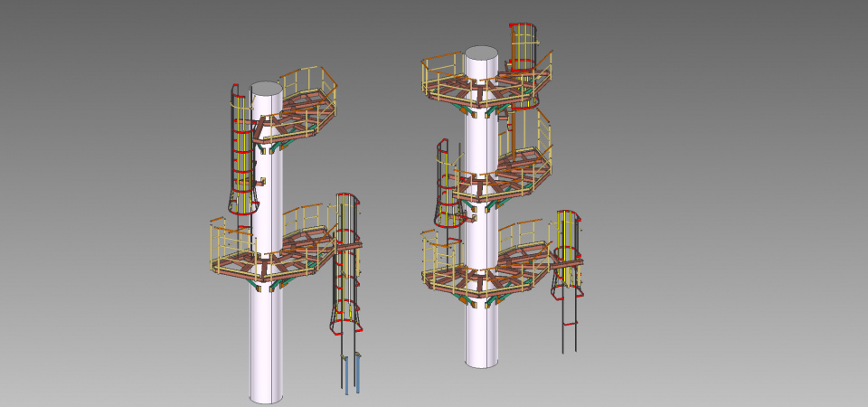Click the topmost ladder cage on right tower
Image resolution: width=868 pixels, height=407 pixels.
coord(522,43)
